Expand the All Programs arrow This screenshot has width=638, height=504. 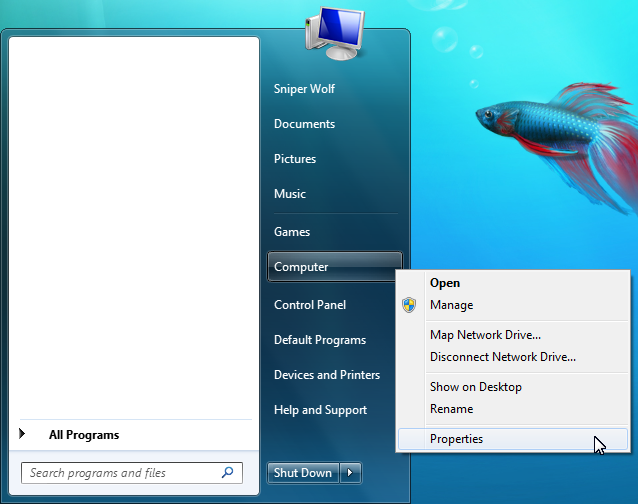(x=22, y=434)
